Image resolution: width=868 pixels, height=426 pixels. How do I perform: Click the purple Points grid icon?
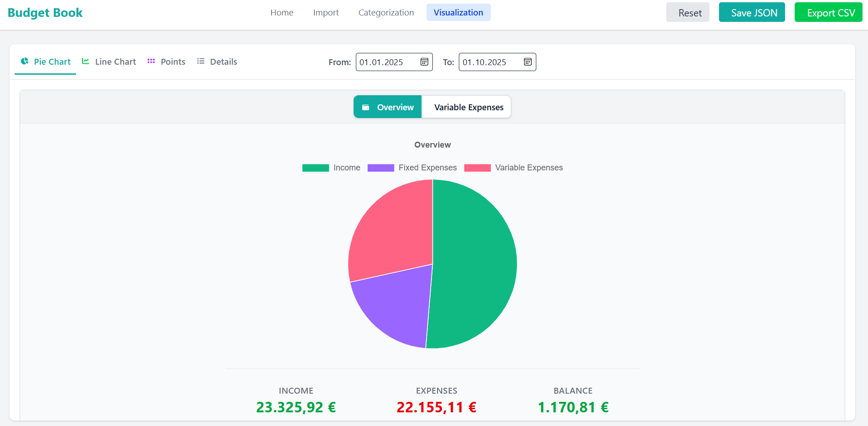151,61
